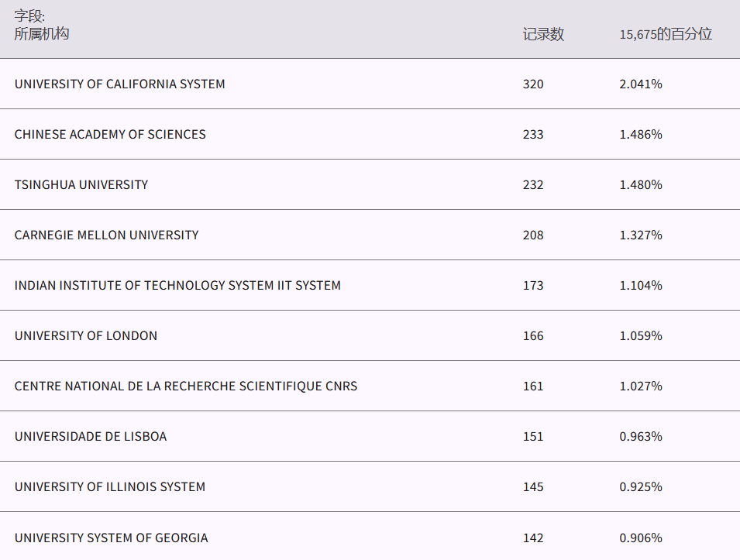Screen dimensions: 740x560
Task: Click the record count 320
Action: point(533,84)
